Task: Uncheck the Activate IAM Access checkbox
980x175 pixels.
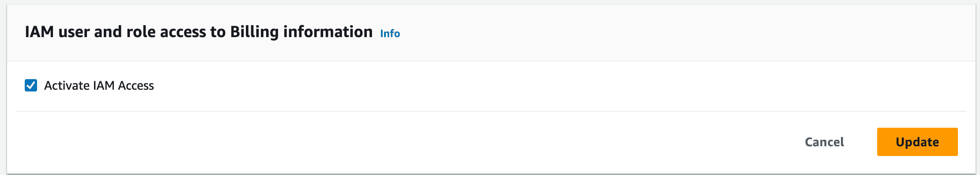Action: click(31, 85)
